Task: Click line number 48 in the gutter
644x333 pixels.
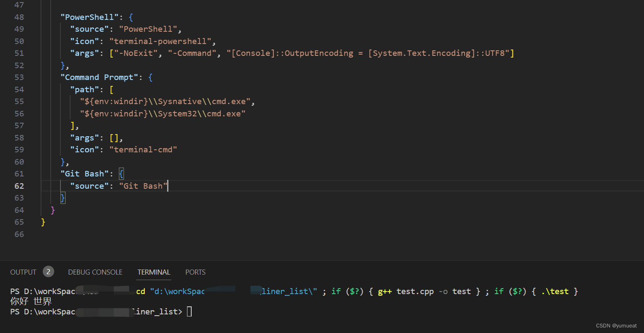Action: [x=19, y=17]
